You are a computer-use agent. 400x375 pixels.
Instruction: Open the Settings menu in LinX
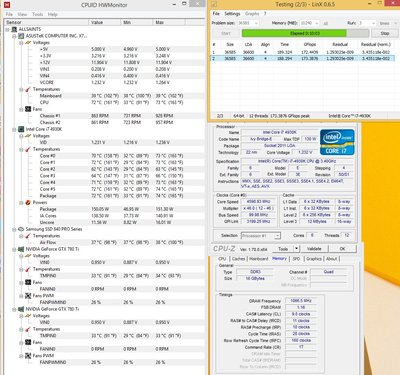[x=232, y=14]
